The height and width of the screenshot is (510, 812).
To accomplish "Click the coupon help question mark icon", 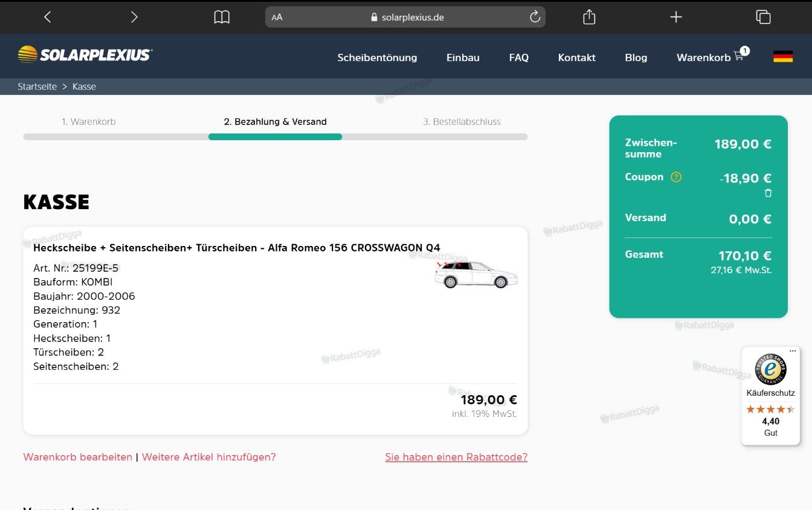I will click(676, 177).
